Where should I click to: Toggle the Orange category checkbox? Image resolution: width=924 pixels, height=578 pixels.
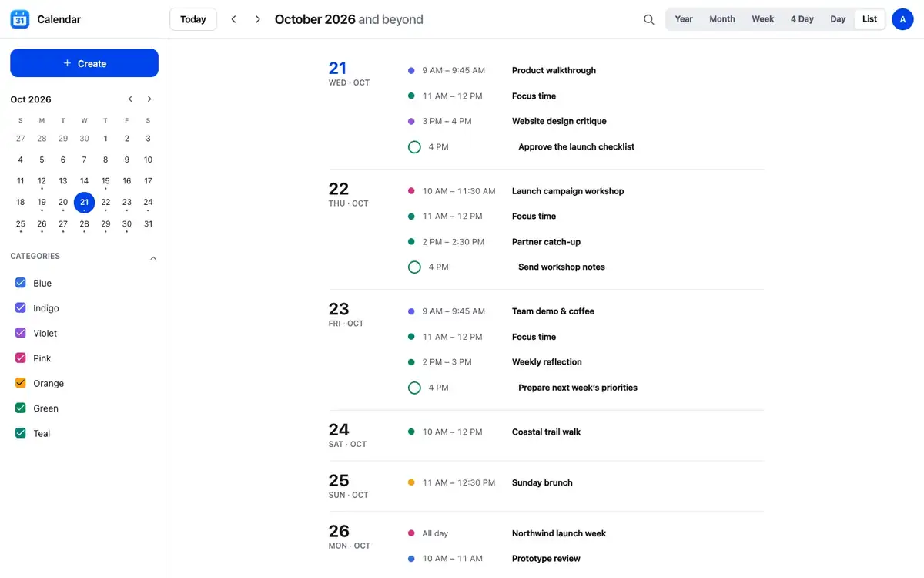[x=21, y=383]
